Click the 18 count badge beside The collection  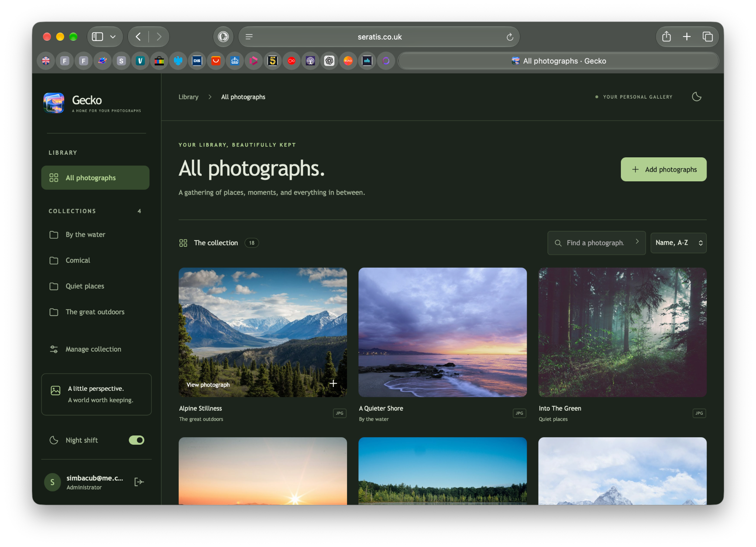coord(252,243)
